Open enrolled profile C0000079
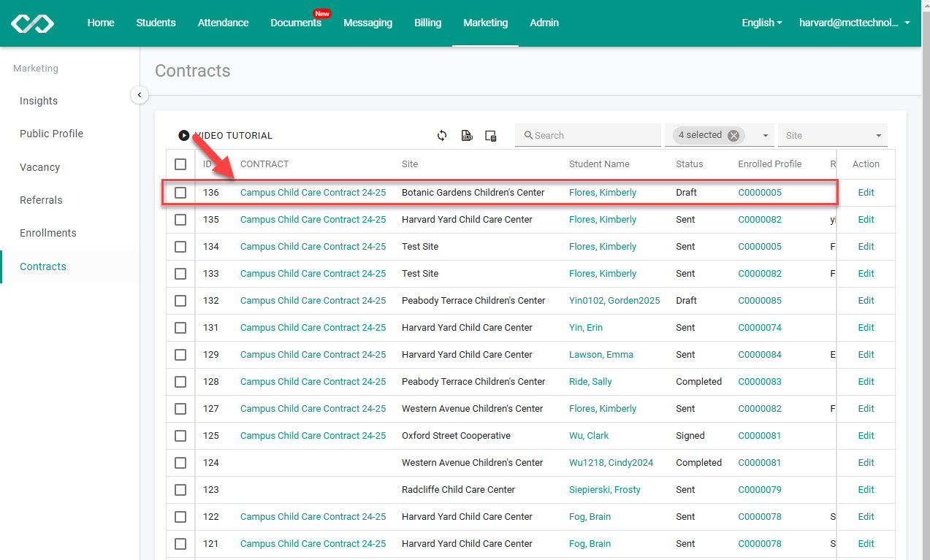The width and height of the screenshot is (930, 560). coord(760,490)
